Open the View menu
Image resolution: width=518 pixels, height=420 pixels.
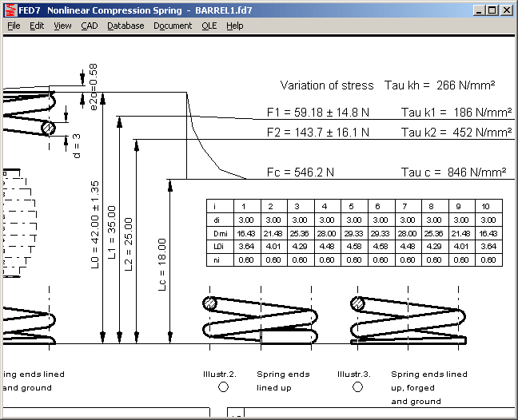click(62, 26)
